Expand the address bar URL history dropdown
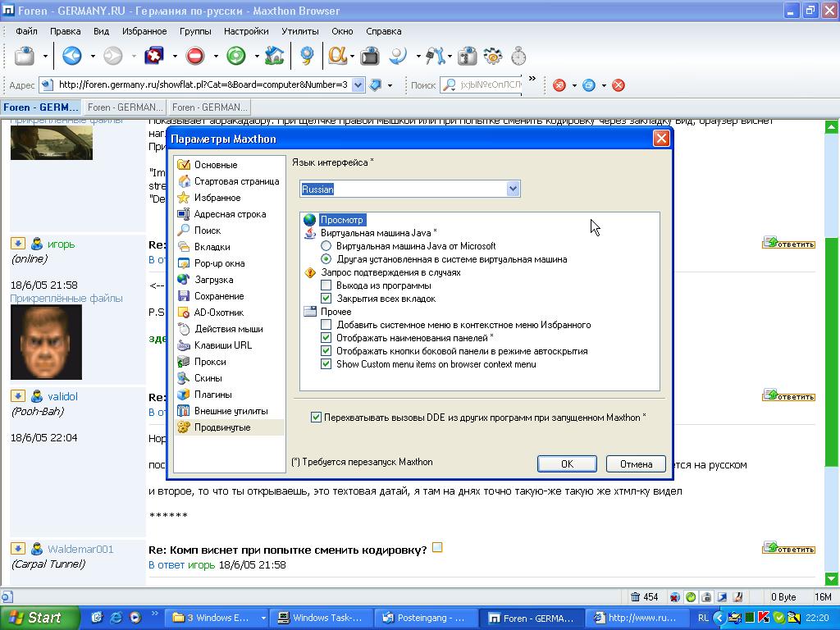 tap(358, 84)
